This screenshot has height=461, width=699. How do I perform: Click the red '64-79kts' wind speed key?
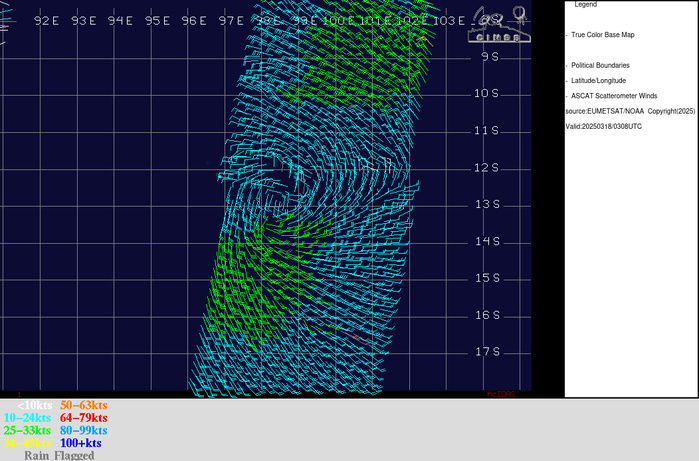tap(84, 418)
